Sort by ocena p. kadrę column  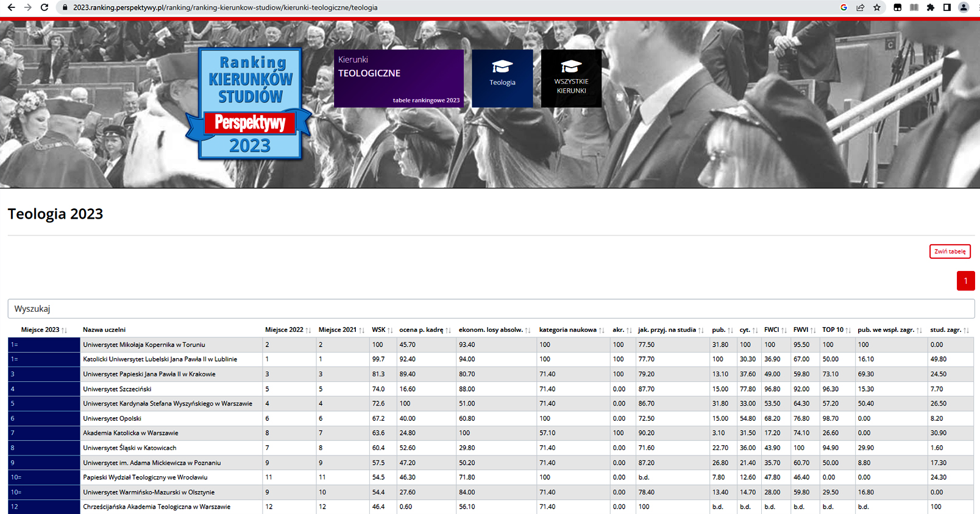click(x=425, y=329)
